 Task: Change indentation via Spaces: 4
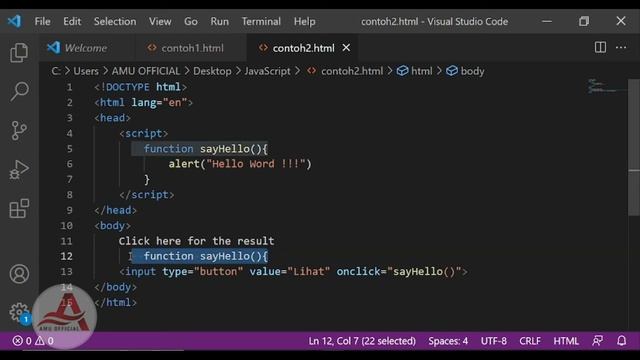448,340
